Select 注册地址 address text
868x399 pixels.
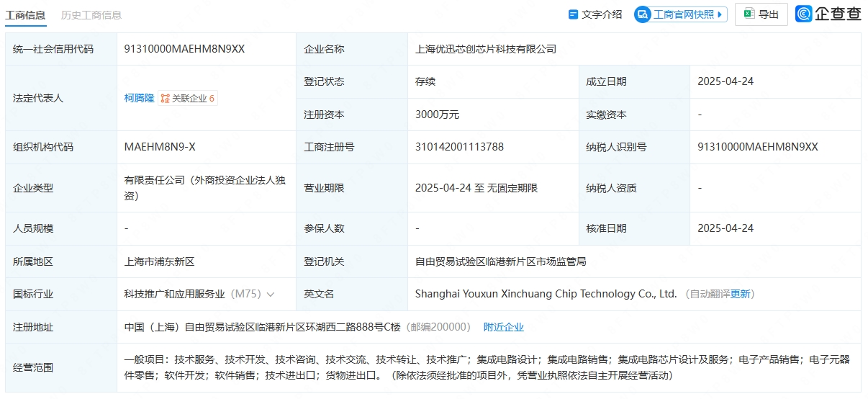click(x=262, y=327)
